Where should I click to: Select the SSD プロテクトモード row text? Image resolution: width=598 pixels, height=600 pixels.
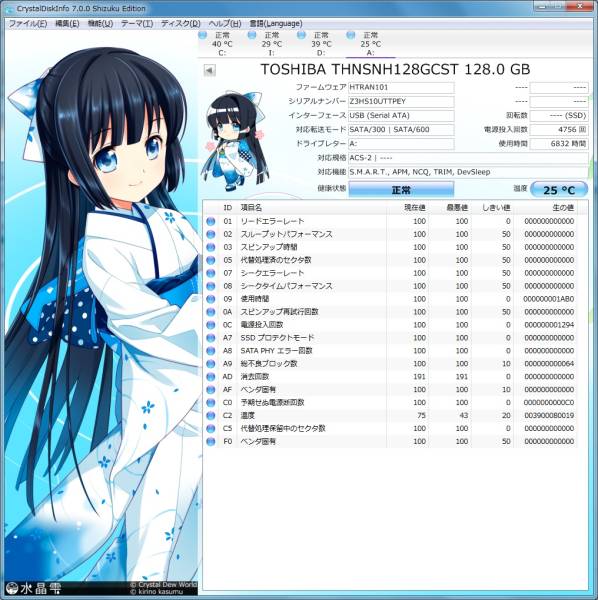[x=277, y=338]
